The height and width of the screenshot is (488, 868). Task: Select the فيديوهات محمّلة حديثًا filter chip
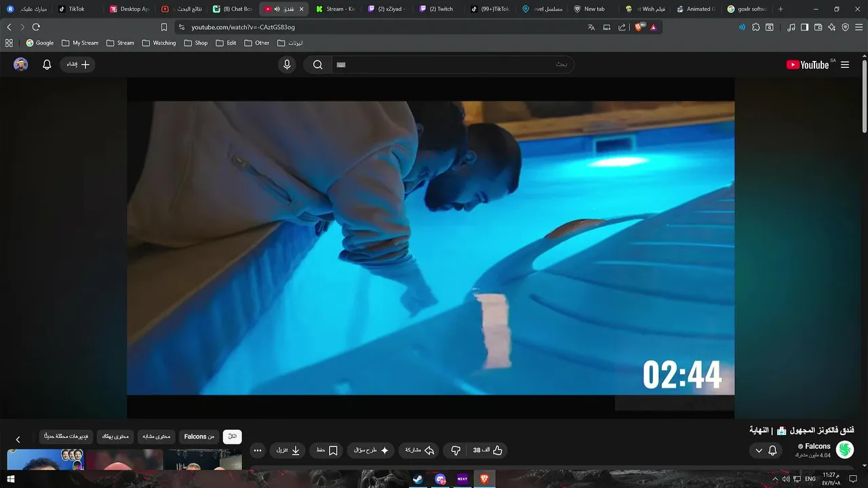66,436
